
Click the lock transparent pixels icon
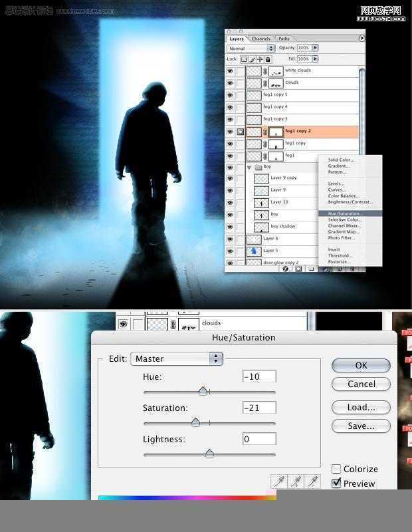tap(244, 59)
